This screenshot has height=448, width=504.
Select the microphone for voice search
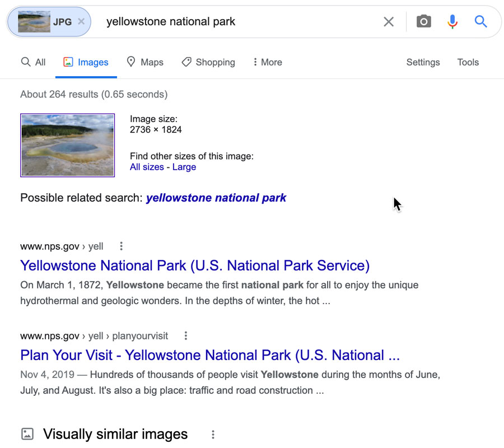tap(452, 21)
